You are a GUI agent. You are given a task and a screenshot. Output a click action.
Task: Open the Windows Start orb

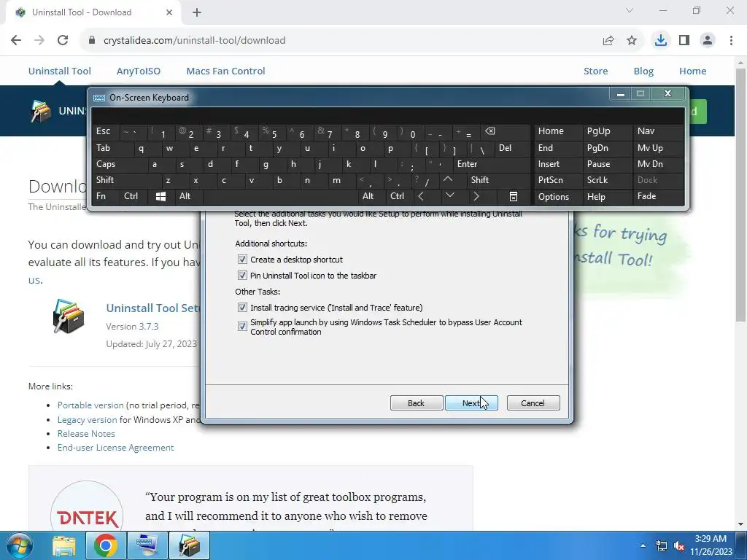(19, 545)
